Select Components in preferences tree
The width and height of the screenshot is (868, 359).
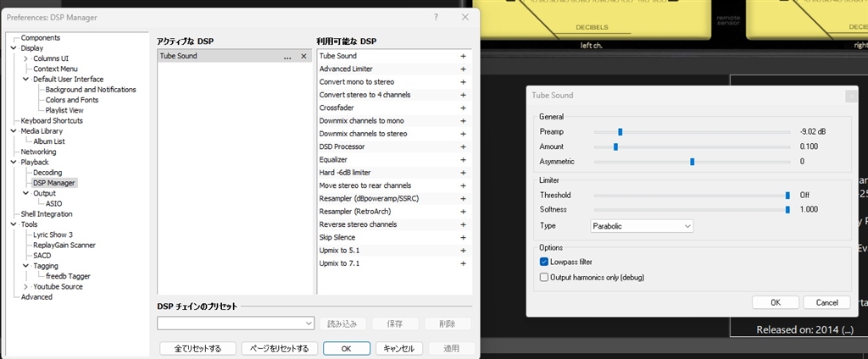click(x=41, y=37)
